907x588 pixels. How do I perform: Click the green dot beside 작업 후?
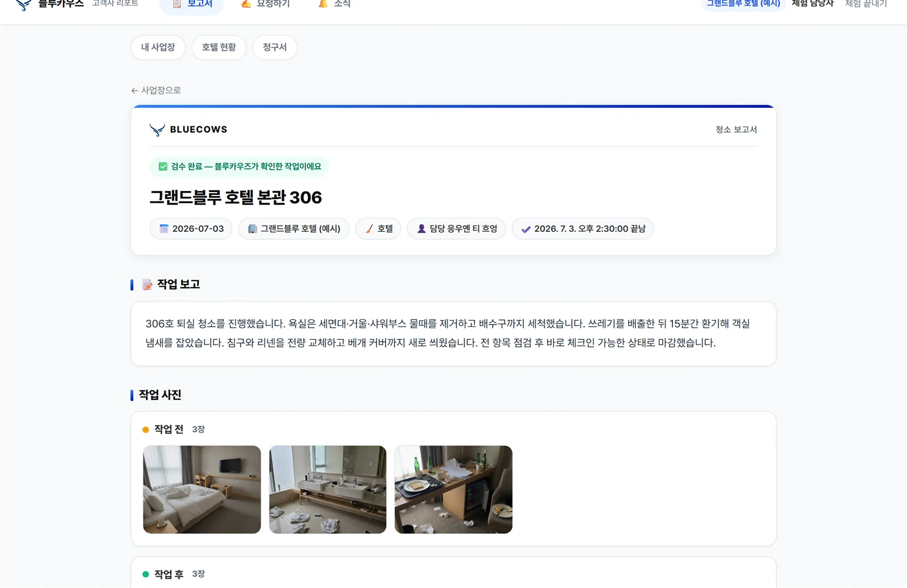(146, 574)
